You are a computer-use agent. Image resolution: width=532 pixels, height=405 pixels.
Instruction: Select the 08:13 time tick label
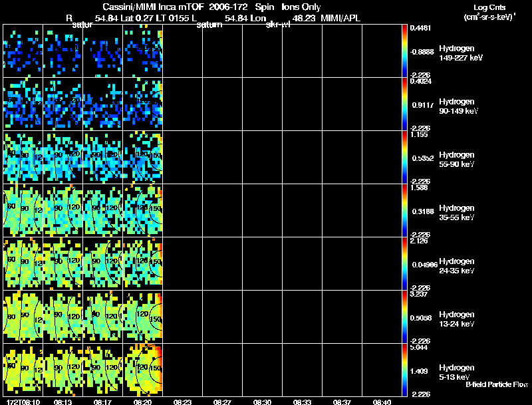pyautogui.click(x=63, y=402)
